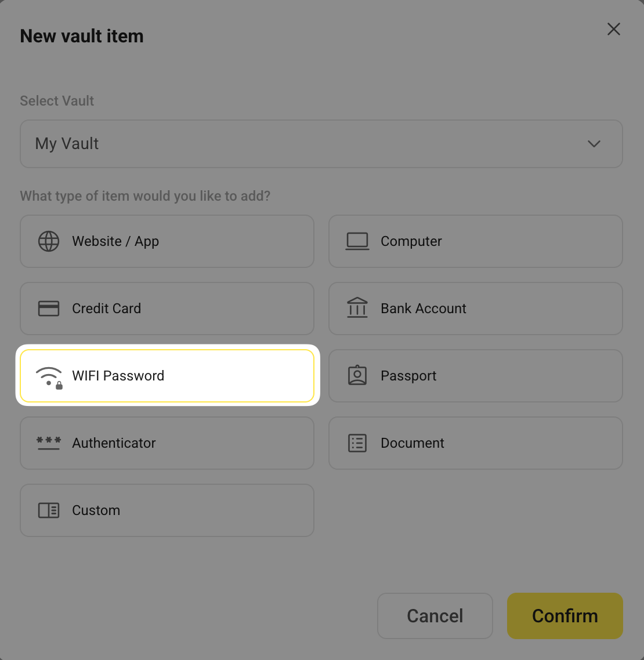Open the Select Vault dropdown
The image size is (644, 660).
321,144
